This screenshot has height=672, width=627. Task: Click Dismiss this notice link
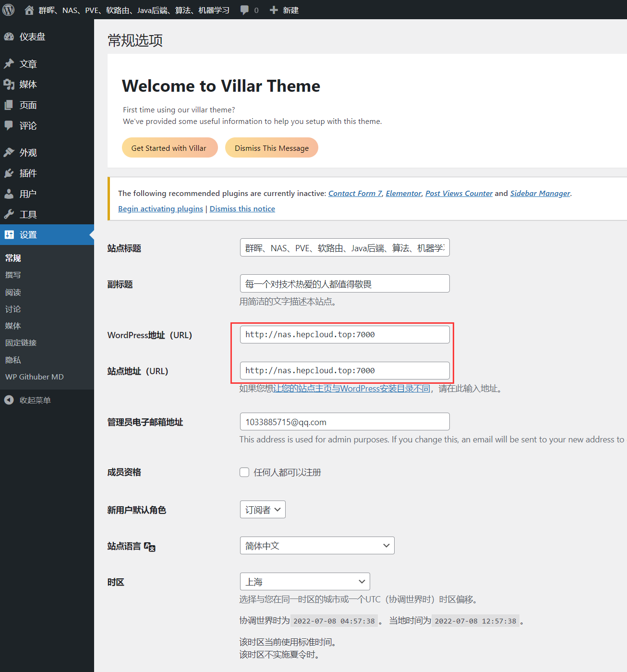242,208
